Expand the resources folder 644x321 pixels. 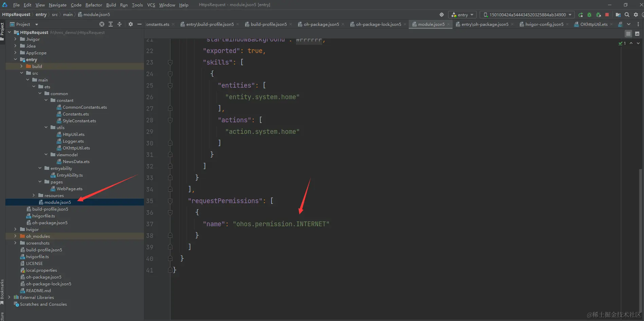pyautogui.click(x=34, y=195)
